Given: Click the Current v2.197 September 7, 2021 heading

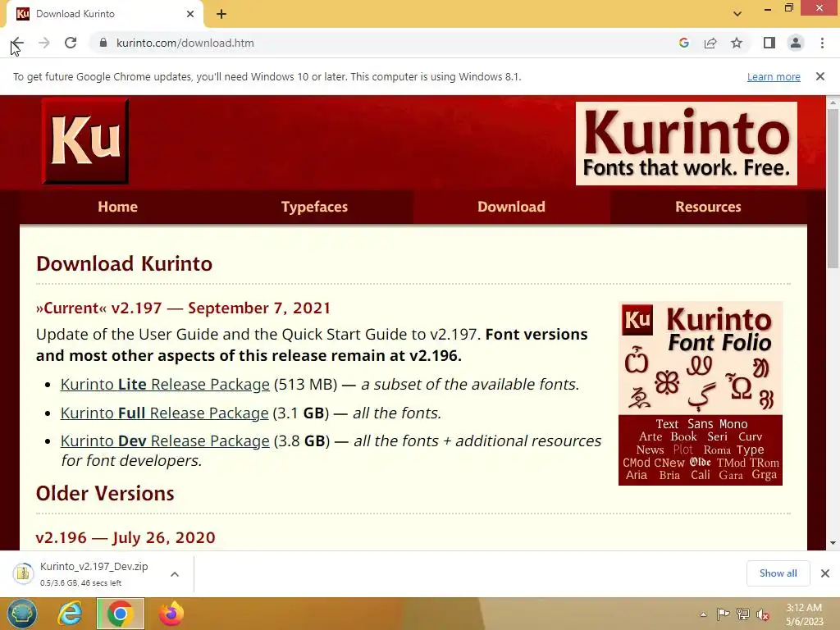Looking at the screenshot, I should (x=183, y=308).
